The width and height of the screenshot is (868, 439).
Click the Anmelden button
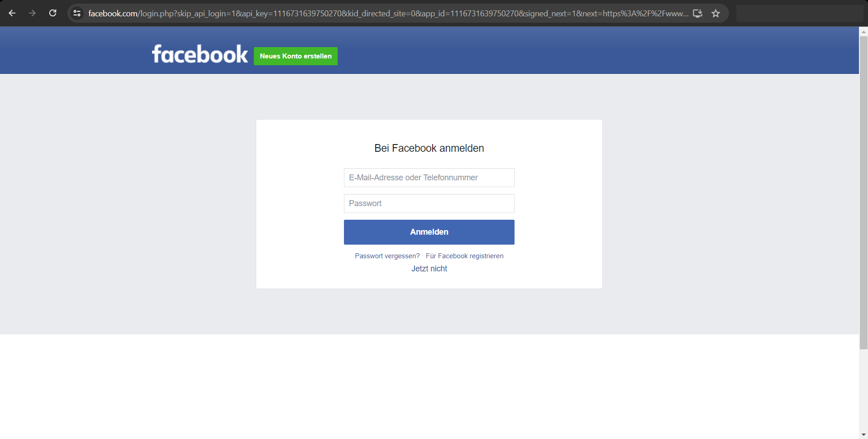click(x=429, y=232)
